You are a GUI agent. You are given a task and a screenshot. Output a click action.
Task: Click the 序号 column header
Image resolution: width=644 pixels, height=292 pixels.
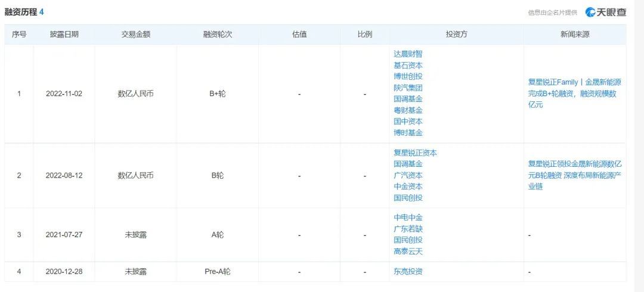tap(19, 35)
